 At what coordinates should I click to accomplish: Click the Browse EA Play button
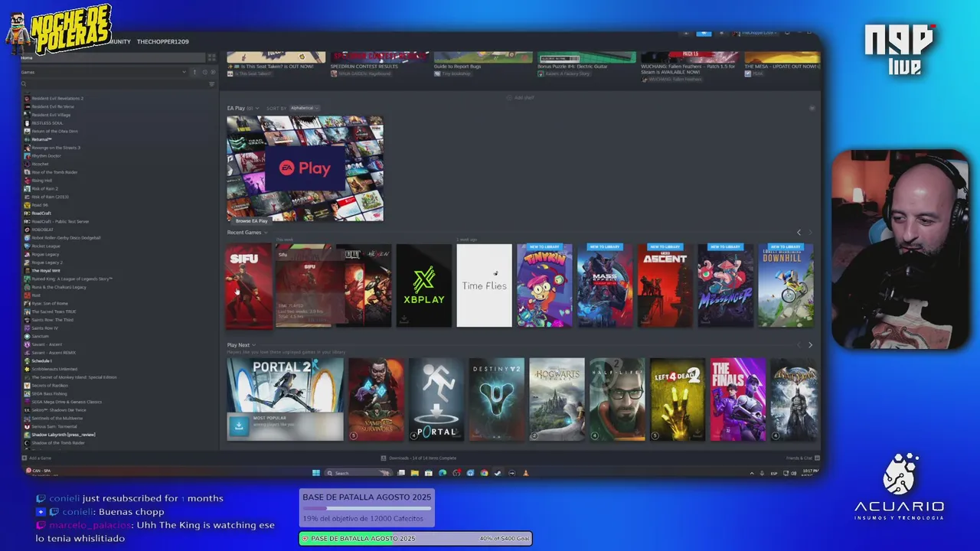point(251,220)
